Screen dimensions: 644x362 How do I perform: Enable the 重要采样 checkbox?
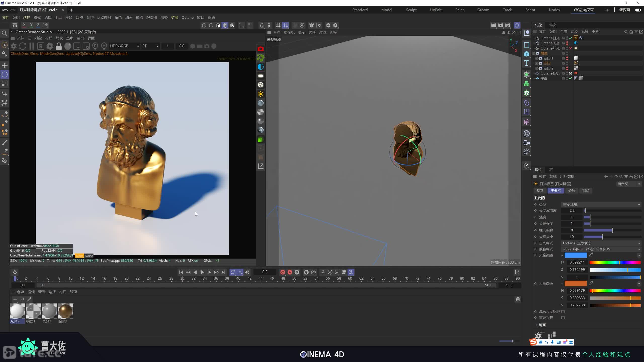click(563, 318)
